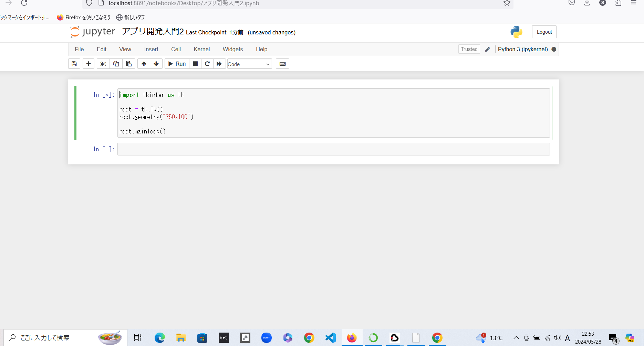The height and width of the screenshot is (346, 644).
Task: Interrupt the kernel with stop icon
Action: [195, 64]
